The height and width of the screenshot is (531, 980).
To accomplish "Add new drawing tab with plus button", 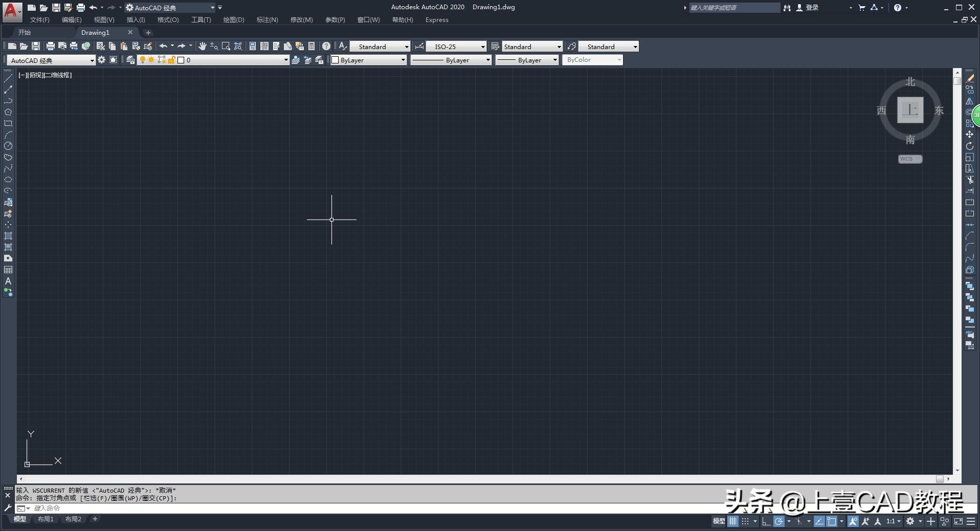I will click(148, 33).
